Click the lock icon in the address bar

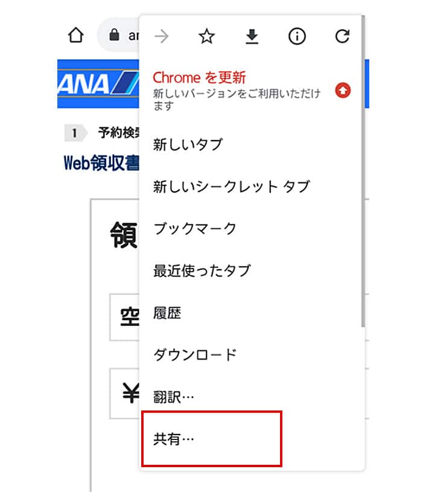pyautogui.click(x=113, y=35)
